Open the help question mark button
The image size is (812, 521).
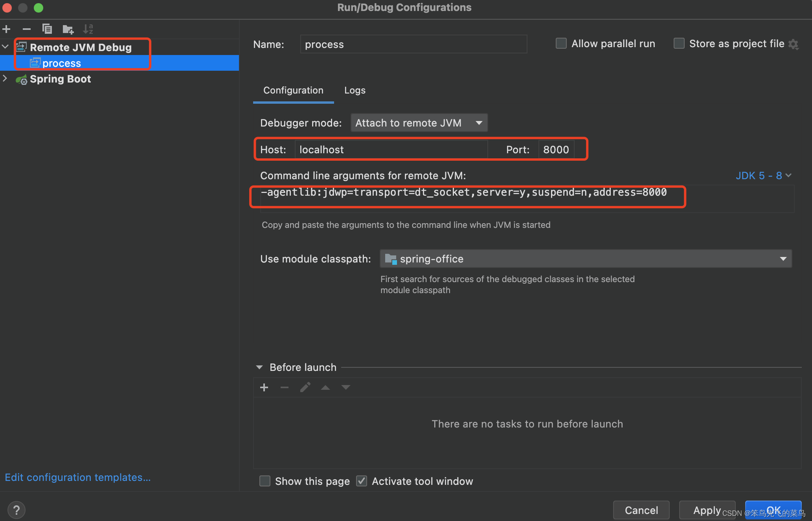(16, 510)
